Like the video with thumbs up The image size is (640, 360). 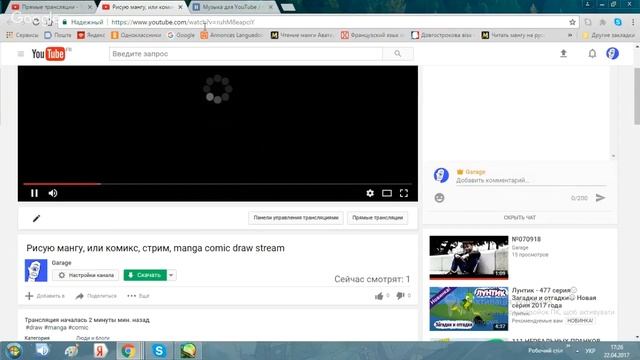[x=379, y=296]
